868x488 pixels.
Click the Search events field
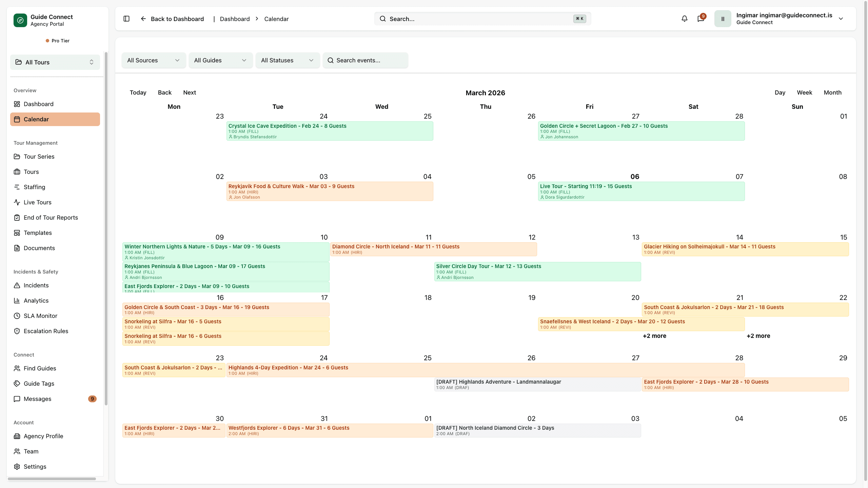tap(366, 60)
